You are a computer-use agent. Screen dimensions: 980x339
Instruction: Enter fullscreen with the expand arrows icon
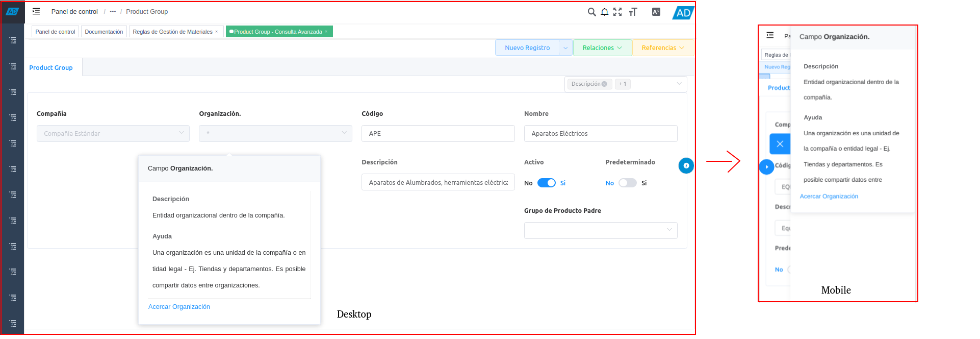[x=617, y=12]
